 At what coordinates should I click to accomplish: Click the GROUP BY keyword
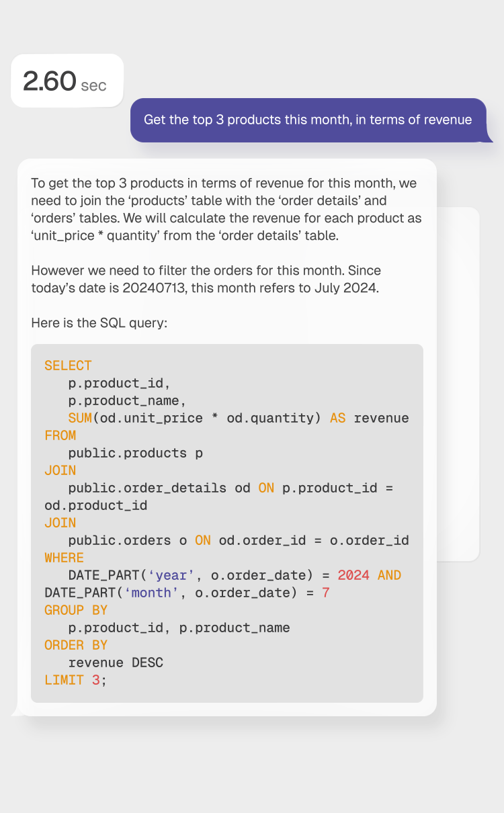click(x=76, y=610)
